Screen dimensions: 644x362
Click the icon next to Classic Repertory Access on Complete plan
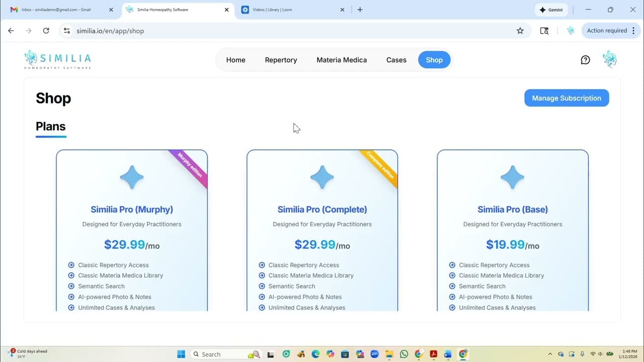pyautogui.click(x=262, y=265)
